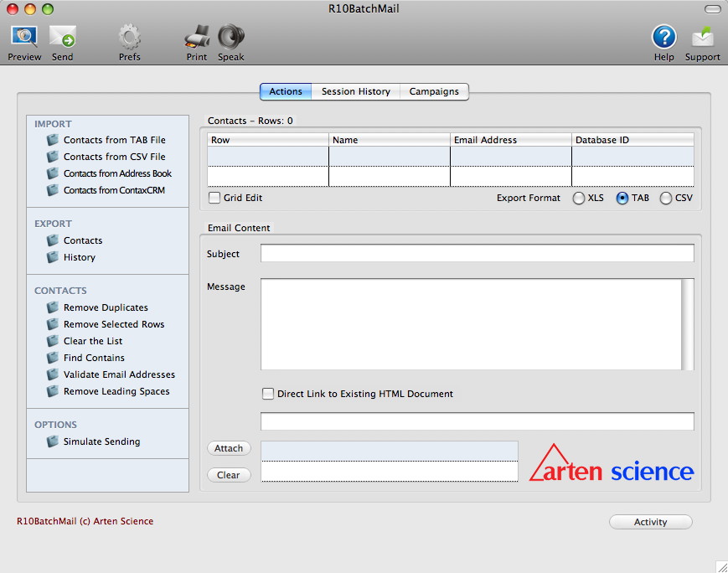Click icon beside Remove Selected Rows
The width and height of the screenshot is (728, 573).
click(x=53, y=324)
